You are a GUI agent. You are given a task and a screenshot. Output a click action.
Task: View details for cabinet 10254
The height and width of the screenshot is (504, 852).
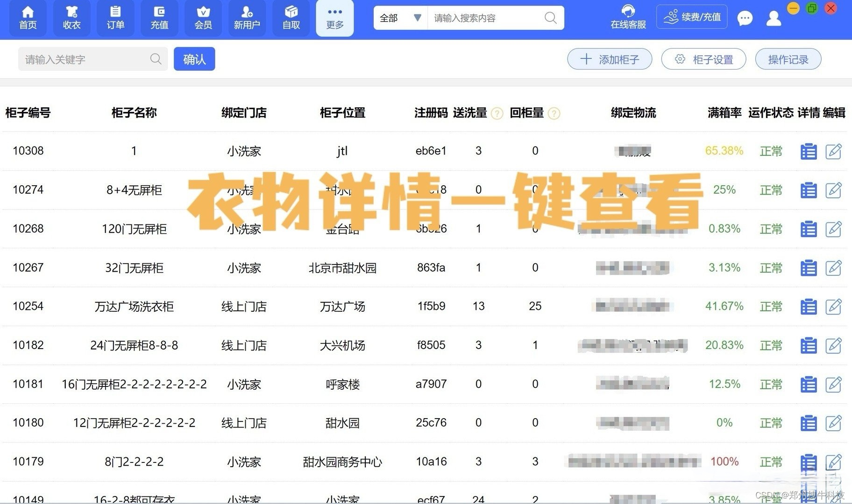point(809,307)
